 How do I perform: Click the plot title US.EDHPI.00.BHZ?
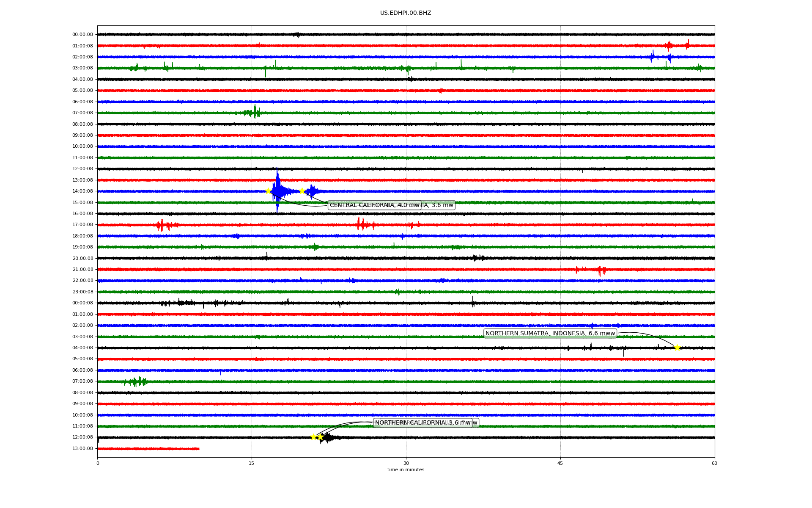[405, 13]
